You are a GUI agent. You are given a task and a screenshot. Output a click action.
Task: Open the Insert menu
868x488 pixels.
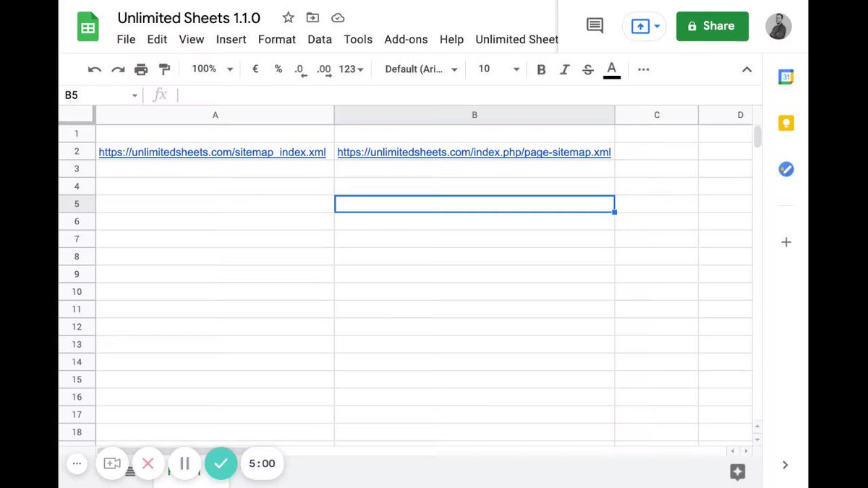pyautogui.click(x=231, y=40)
